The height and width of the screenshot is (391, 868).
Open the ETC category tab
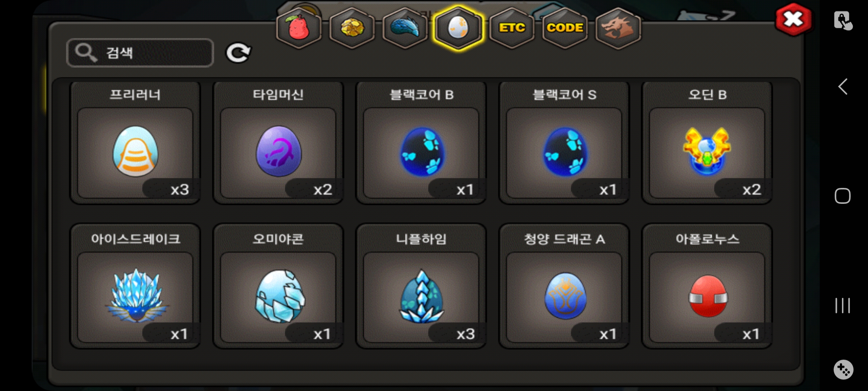pyautogui.click(x=512, y=28)
